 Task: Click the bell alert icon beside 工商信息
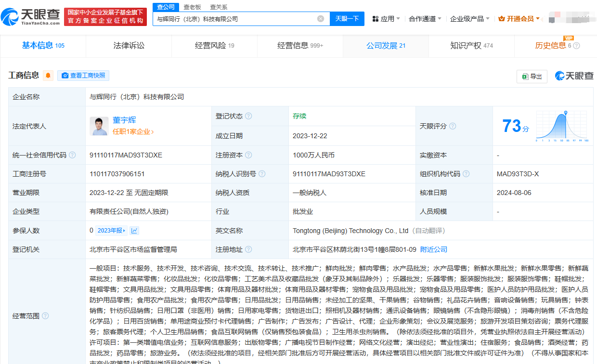click(x=48, y=76)
